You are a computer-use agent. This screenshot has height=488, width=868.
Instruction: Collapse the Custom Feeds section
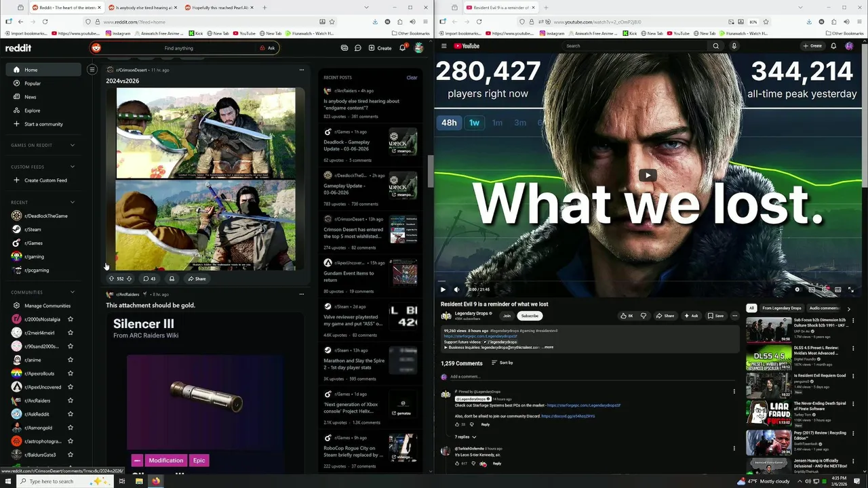pyautogui.click(x=73, y=167)
